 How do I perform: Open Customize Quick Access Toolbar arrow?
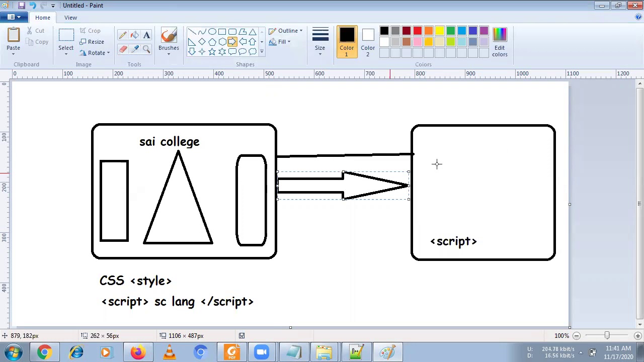tap(53, 6)
